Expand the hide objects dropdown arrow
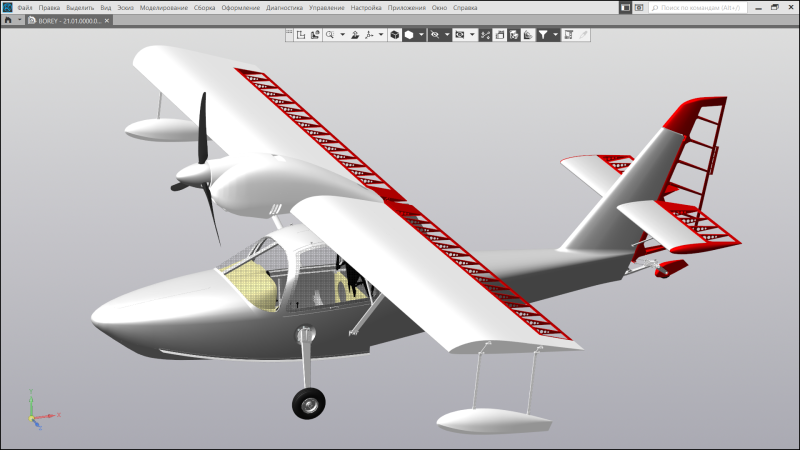This screenshot has height=450, width=800. point(447,35)
